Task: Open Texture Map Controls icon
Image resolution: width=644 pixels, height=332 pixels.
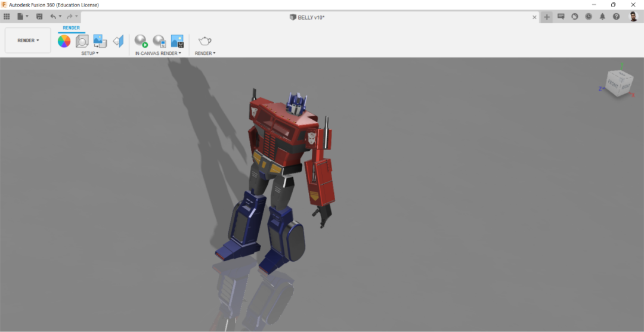Action: [118, 41]
